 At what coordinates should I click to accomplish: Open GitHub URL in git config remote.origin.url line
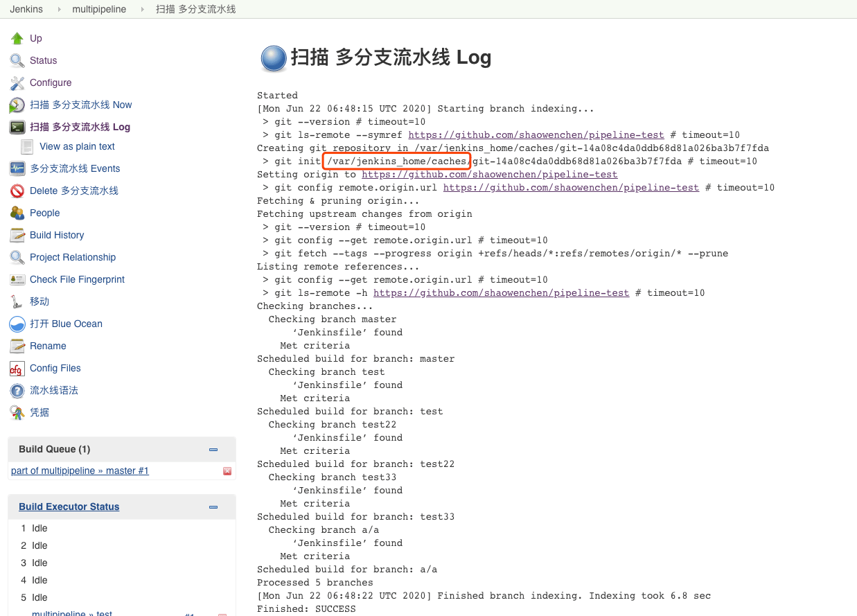[x=571, y=188]
